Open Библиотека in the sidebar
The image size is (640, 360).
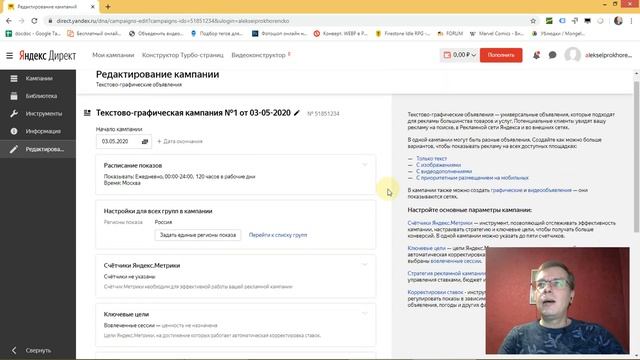[38, 96]
